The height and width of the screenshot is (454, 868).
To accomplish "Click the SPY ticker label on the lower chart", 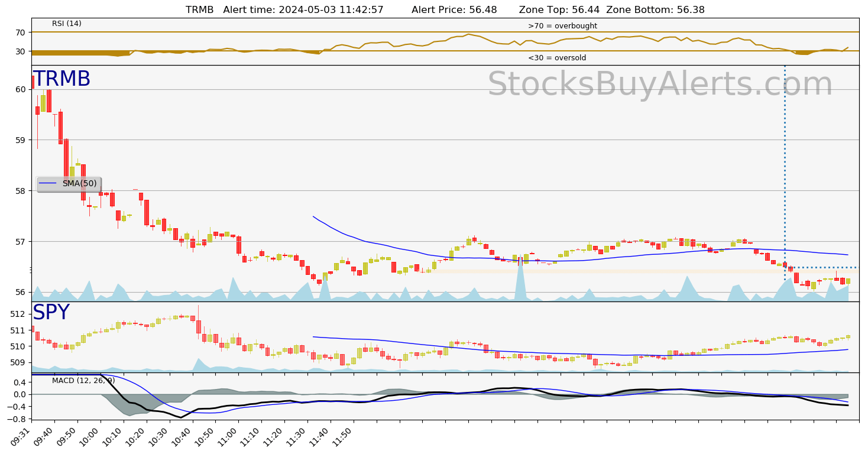I will coord(51,313).
